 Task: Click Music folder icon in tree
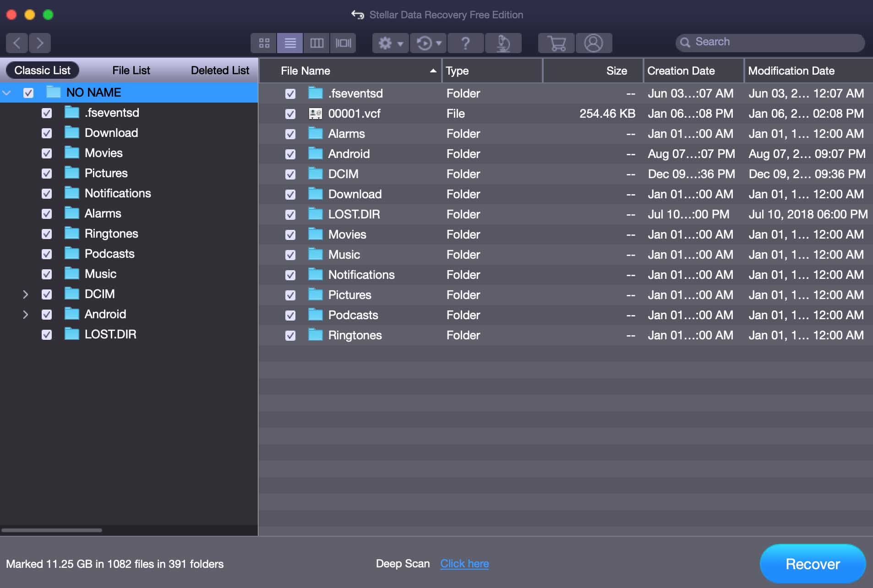pyautogui.click(x=72, y=273)
